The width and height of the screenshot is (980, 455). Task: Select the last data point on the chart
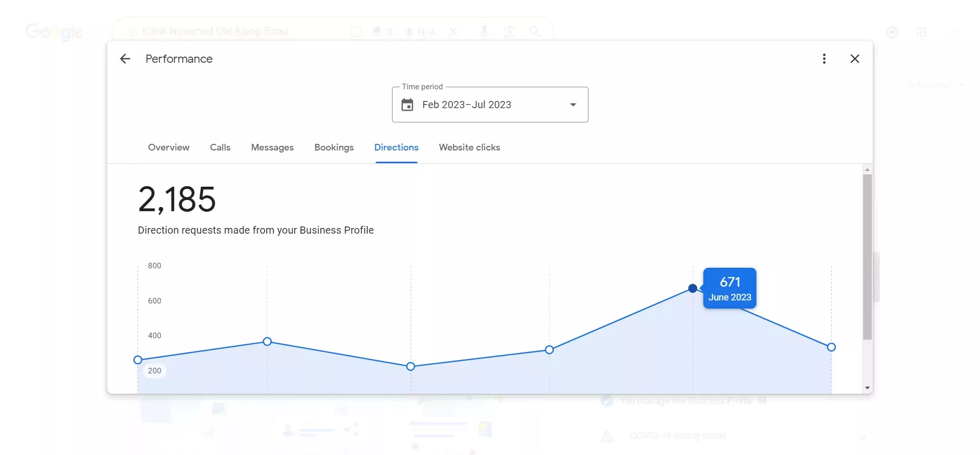pos(831,347)
